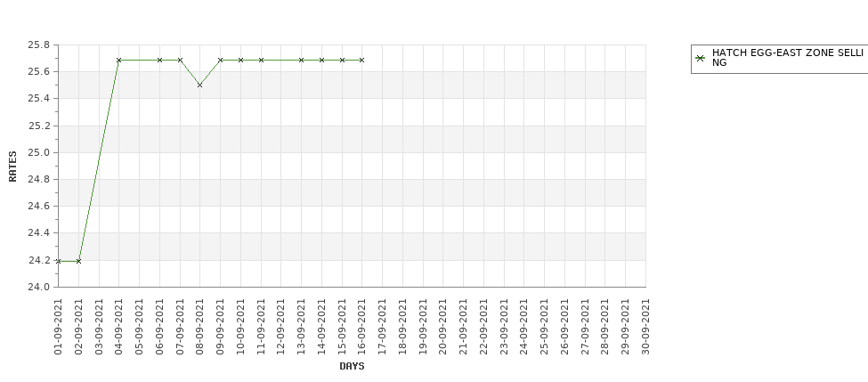868x382 pixels.
Task: Click the 19-09-2021 date label on x-axis
Action: pyautogui.click(x=423, y=327)
